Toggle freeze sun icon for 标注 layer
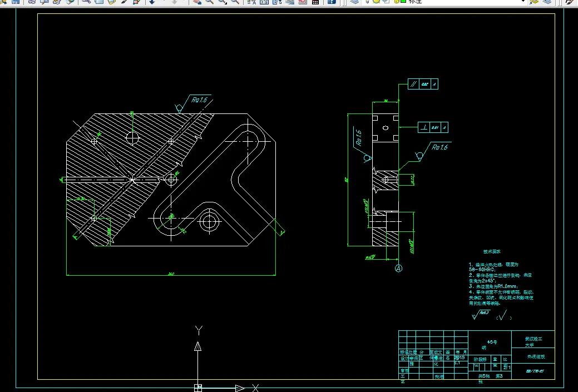Viewport: 578px width, 392px height. [376, 2]
